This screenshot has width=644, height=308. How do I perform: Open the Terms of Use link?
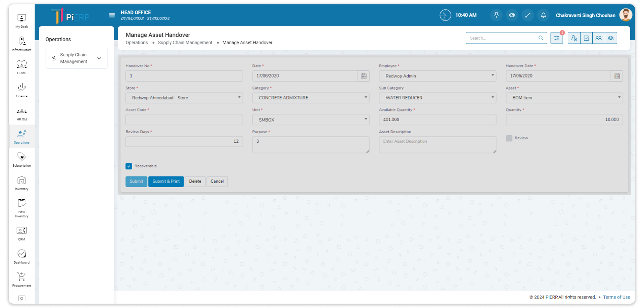click(x=616, y=297)
